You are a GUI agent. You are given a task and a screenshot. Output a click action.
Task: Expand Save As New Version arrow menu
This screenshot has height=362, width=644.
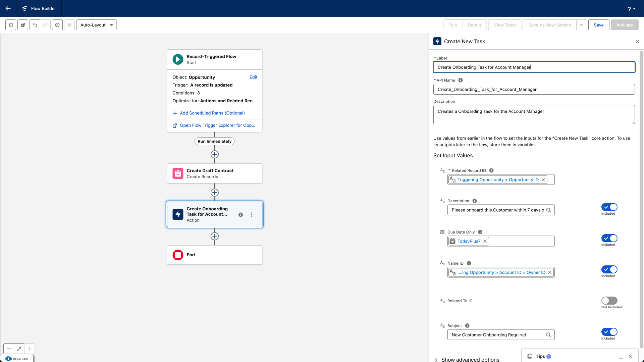pyautogui.click(x=582, y=25)
